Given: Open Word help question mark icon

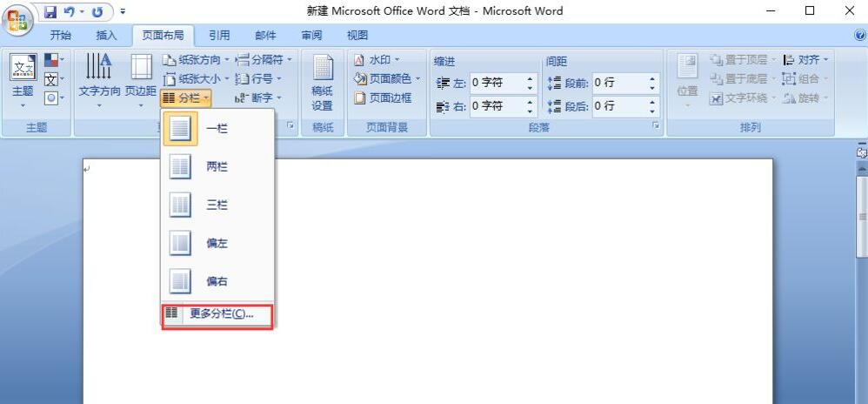Looking at the screenshot, I should coord(859,35).
